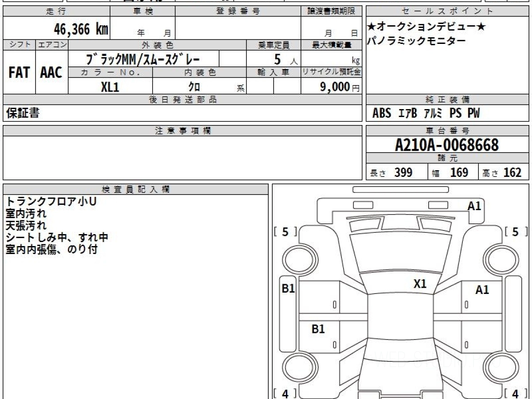This screenshot has height=399, width=532.
Task: Select the PW power window item
Action: click(473, 113)
